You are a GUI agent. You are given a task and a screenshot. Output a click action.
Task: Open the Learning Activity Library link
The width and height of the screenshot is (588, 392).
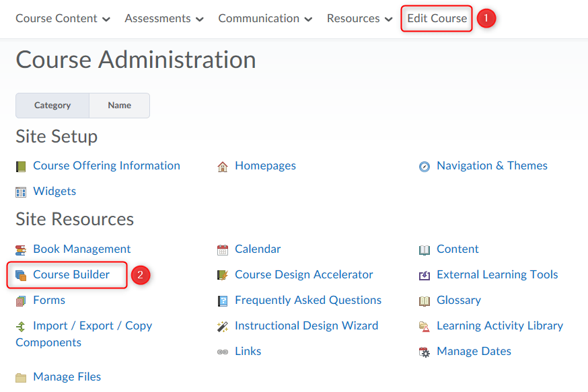(499, 325)
